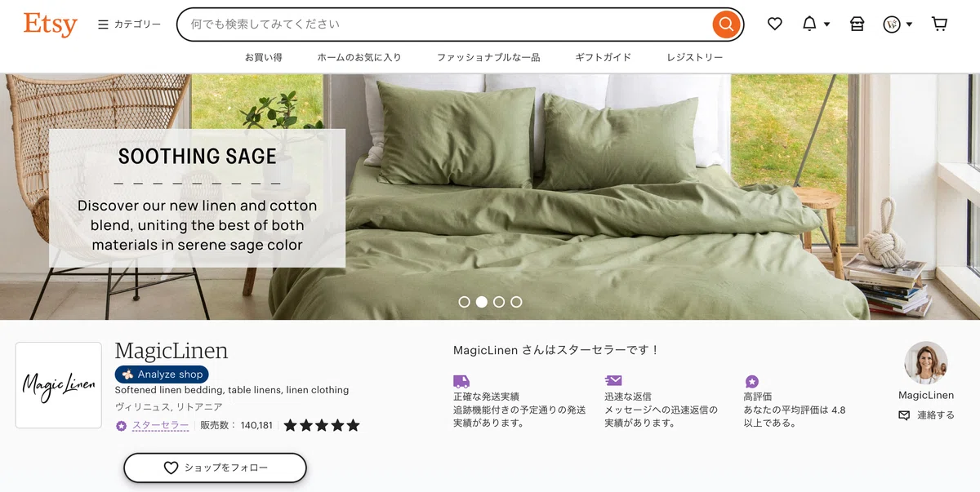This screenshot has height=492, width=980.
Task: Open the レジストリー menu item
Action: pyautogui.click(x=695, y=57)
